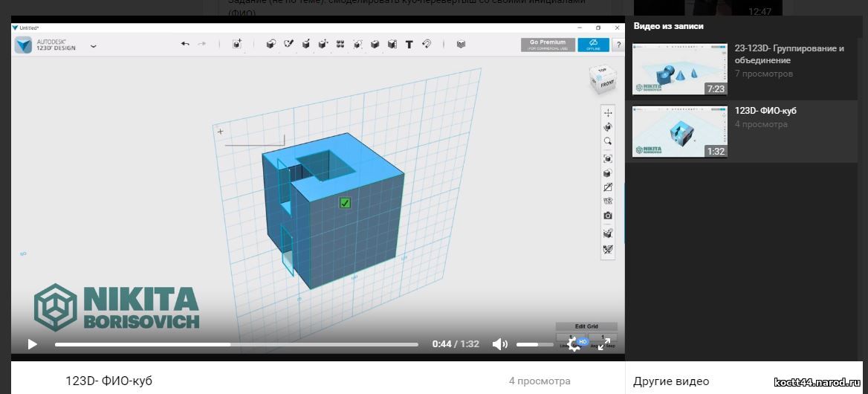The image size is (868, 394).
Task: Minimize the 123D Design window
Action: 580,28
